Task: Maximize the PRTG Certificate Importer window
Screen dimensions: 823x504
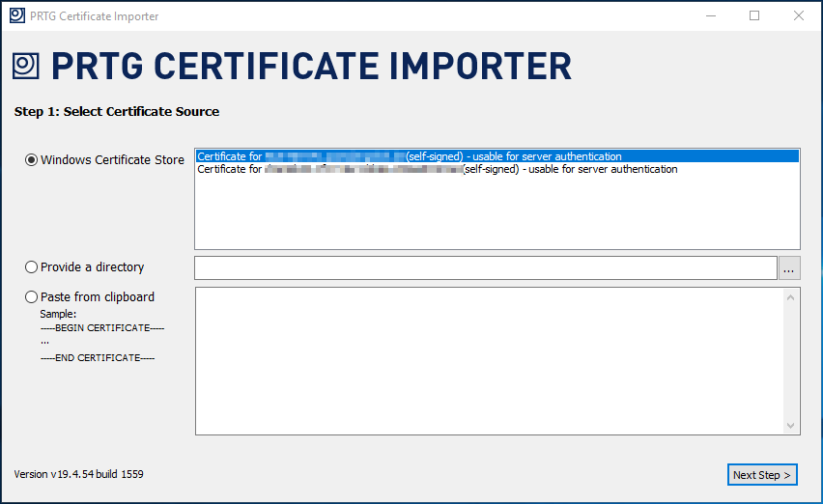Action: [754, 16]
